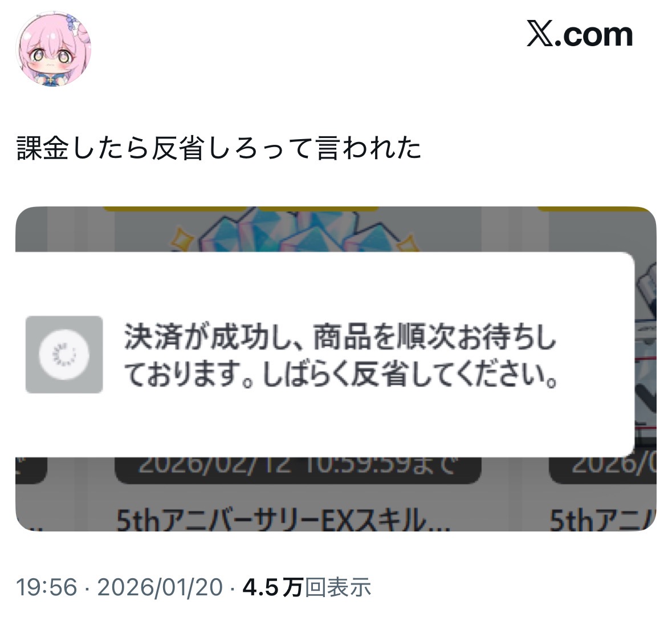Click the loading spinner icon in popup
The height and width of the screenshot is (617, 672).
pos(64,355)
